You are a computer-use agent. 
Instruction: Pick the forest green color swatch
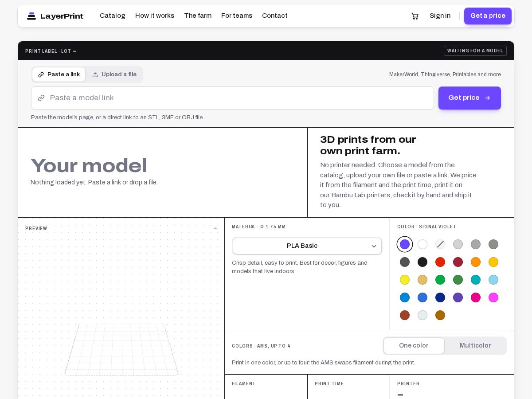458,280
